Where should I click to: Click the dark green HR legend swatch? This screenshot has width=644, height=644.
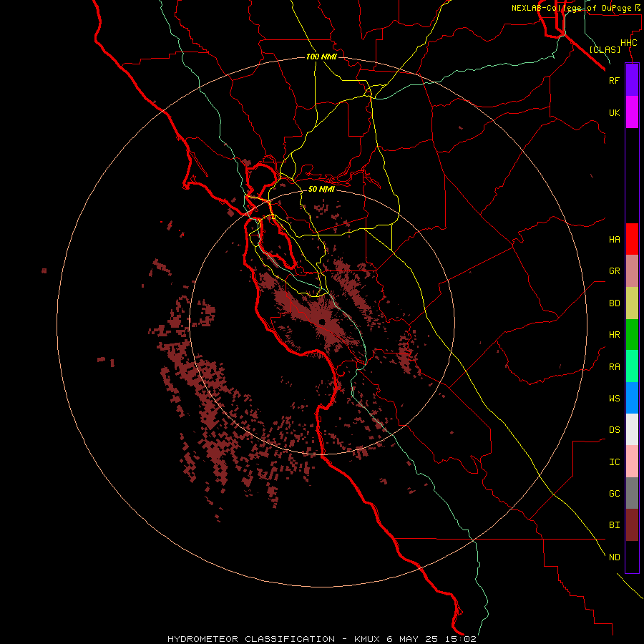pyautogui.click(x=632, y=335)
